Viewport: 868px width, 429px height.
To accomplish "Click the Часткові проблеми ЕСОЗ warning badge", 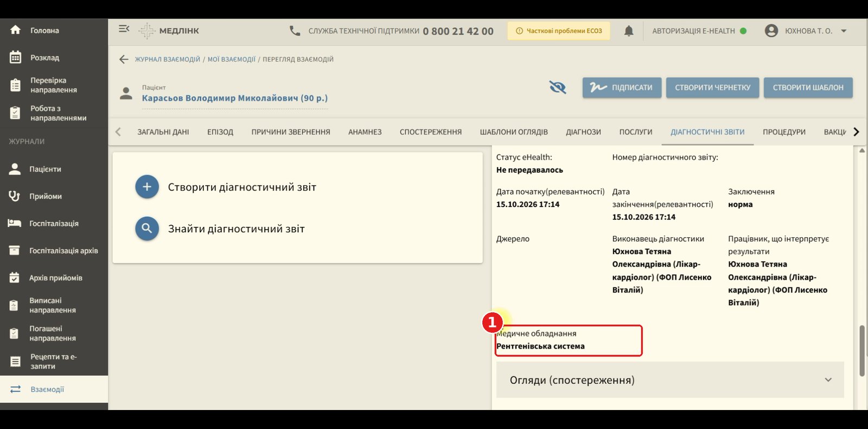I will pyautogui.click(x=559, y=31).
